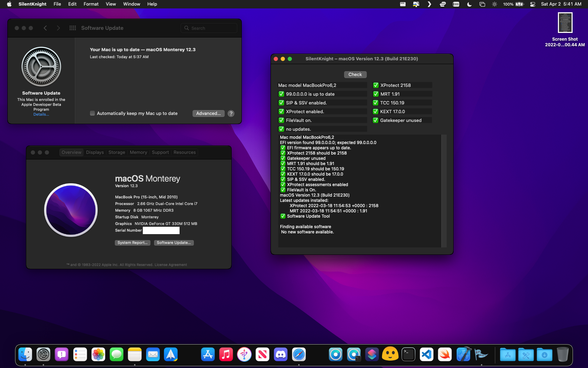The height and width of the screenshot is (368, 588).
Task: Click the Software Update search field
Action: pyautogui.click(x=209, y=28)
